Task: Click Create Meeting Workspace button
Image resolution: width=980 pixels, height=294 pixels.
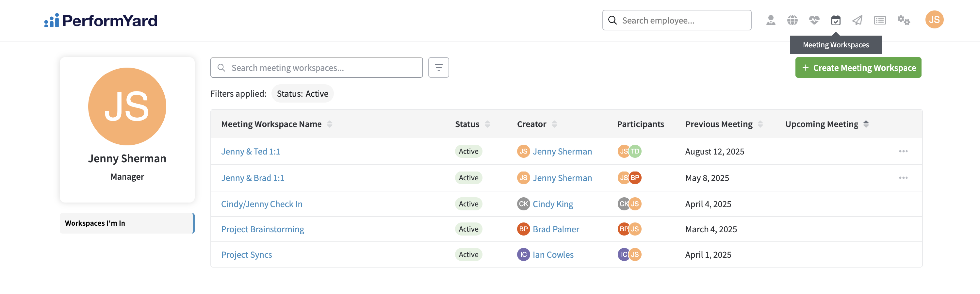Action: click(858, 68)
